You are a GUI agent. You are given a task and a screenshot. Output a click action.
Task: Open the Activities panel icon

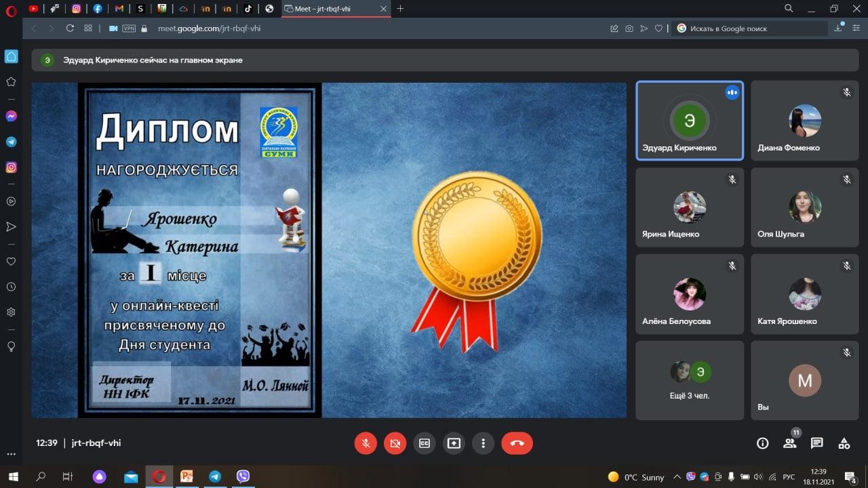point(844,443)
